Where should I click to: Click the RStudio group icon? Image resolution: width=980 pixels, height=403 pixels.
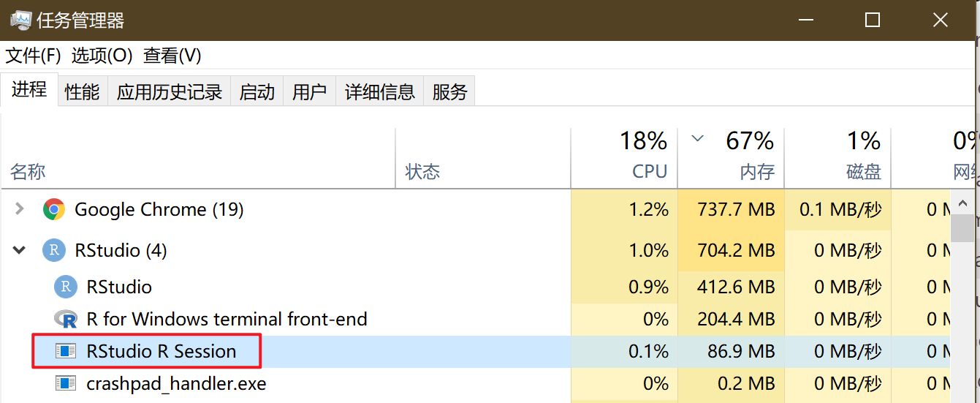[x=53, y=251]
